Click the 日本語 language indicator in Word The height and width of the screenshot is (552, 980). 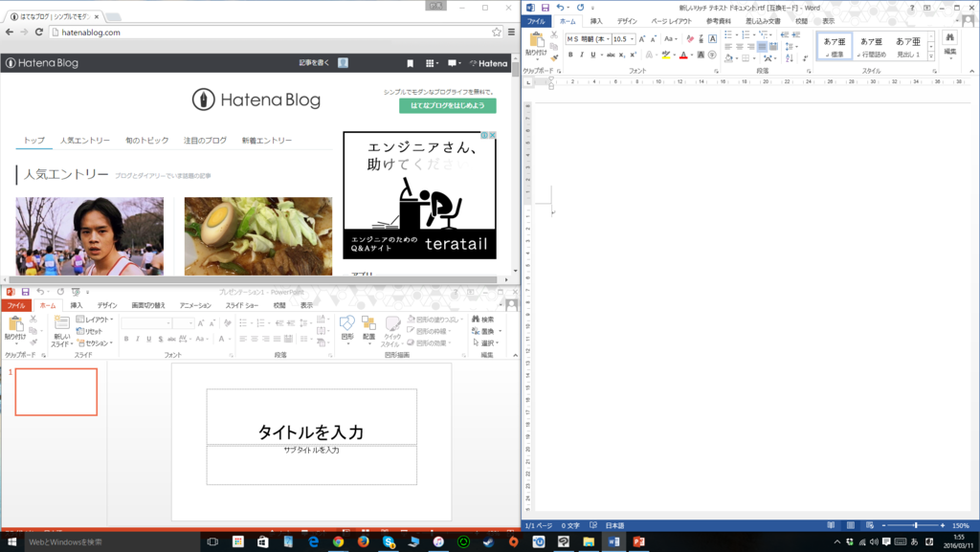click(x=615, y=526)
